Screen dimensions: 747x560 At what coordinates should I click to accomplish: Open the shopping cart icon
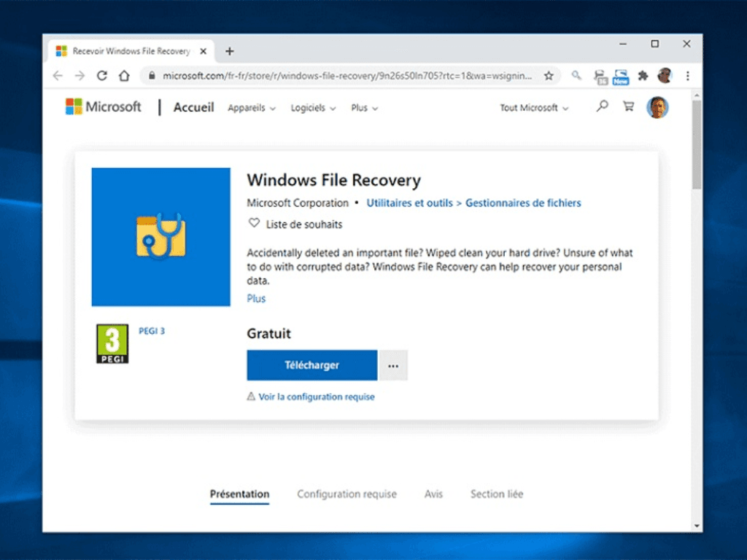(x=628, y=106)
